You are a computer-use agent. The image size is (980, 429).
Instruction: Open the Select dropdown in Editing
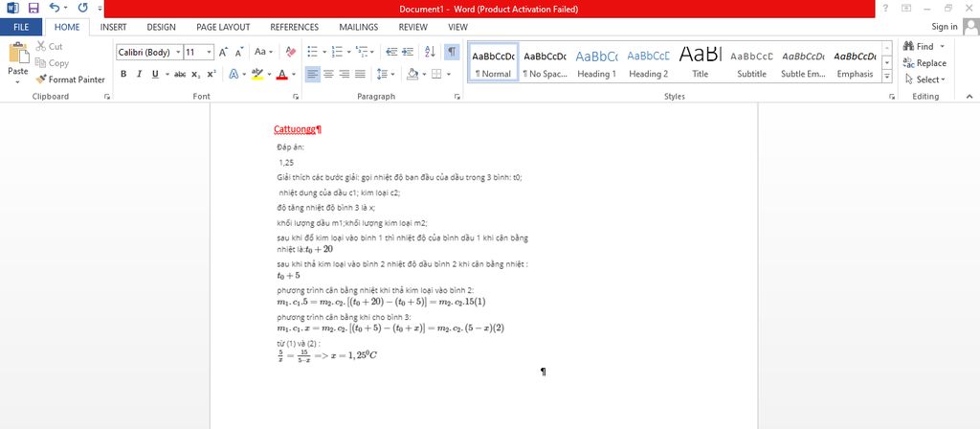[925, 79]
